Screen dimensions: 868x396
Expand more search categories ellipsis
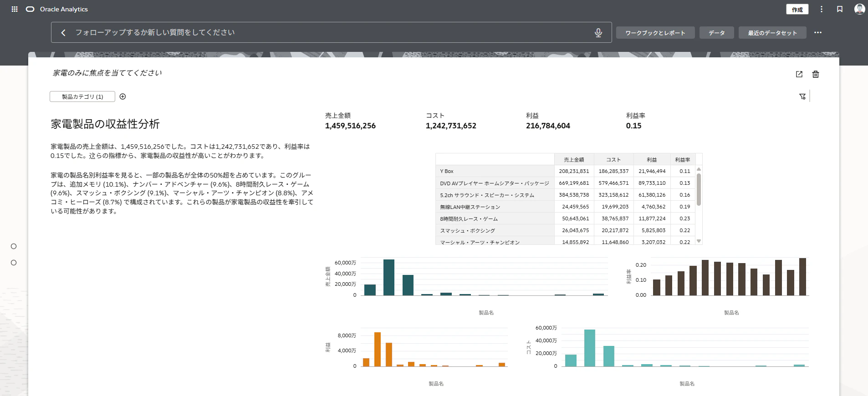tap(818, 33)
